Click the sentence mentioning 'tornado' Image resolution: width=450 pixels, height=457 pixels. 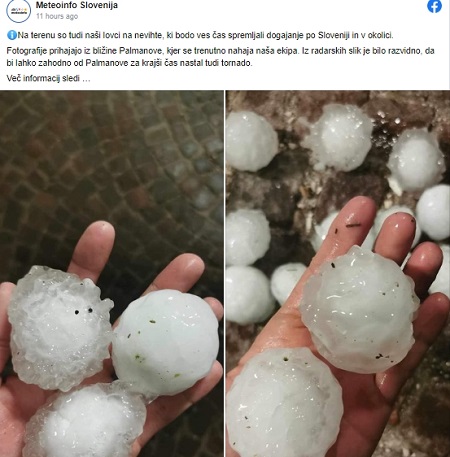[220, 57]
